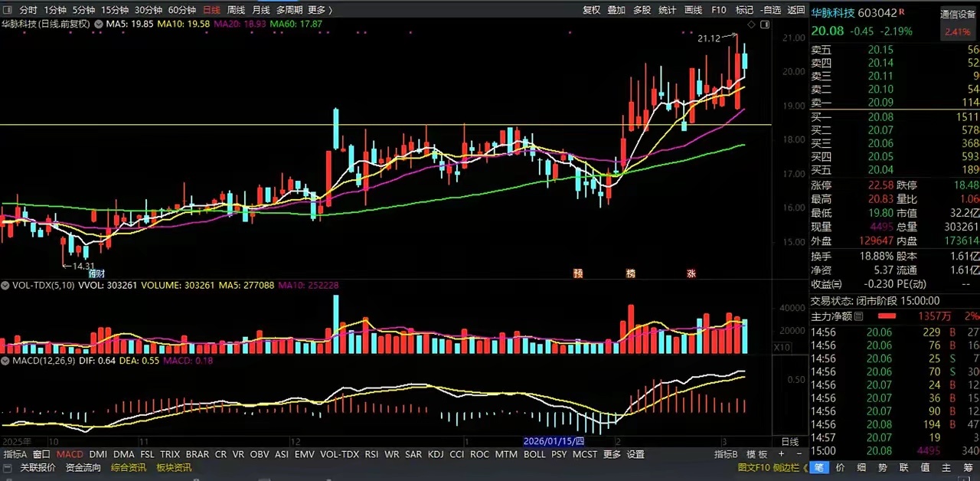
Task: Click the 图文F10 link
Action: coord(755,467)
